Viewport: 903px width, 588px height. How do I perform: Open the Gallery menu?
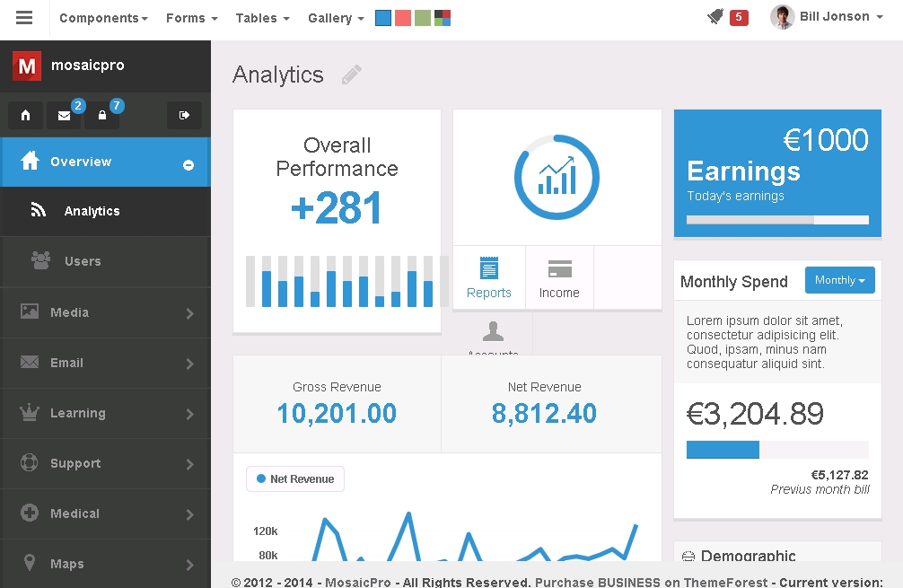point(336,18)
